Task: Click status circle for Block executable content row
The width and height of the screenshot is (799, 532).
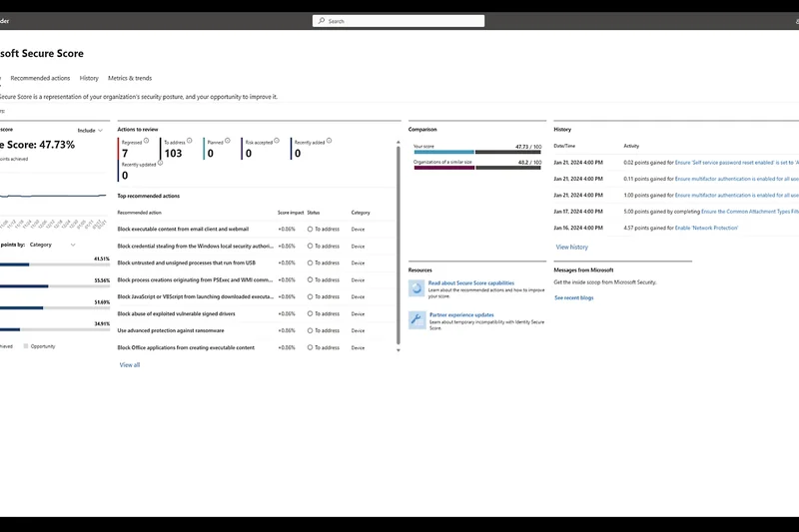Action: [310, 230]
